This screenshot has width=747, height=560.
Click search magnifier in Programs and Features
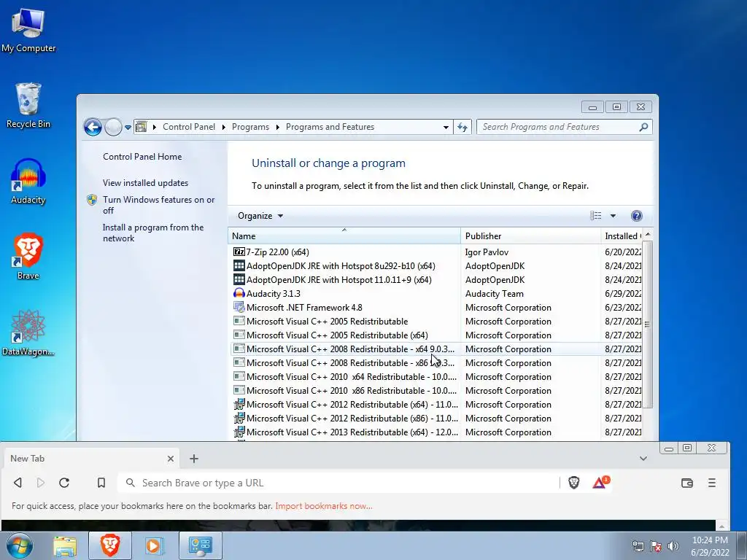click(x=643, y=127)
